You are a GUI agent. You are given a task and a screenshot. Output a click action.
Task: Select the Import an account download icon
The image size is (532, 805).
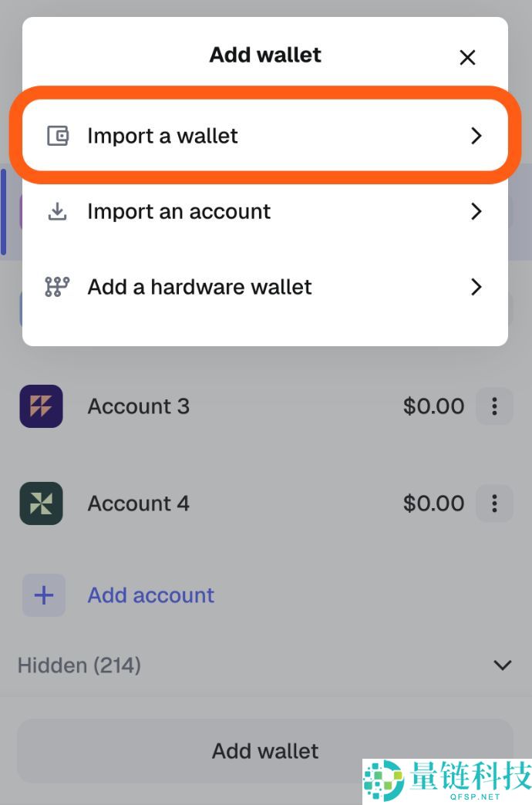[56, 211]
